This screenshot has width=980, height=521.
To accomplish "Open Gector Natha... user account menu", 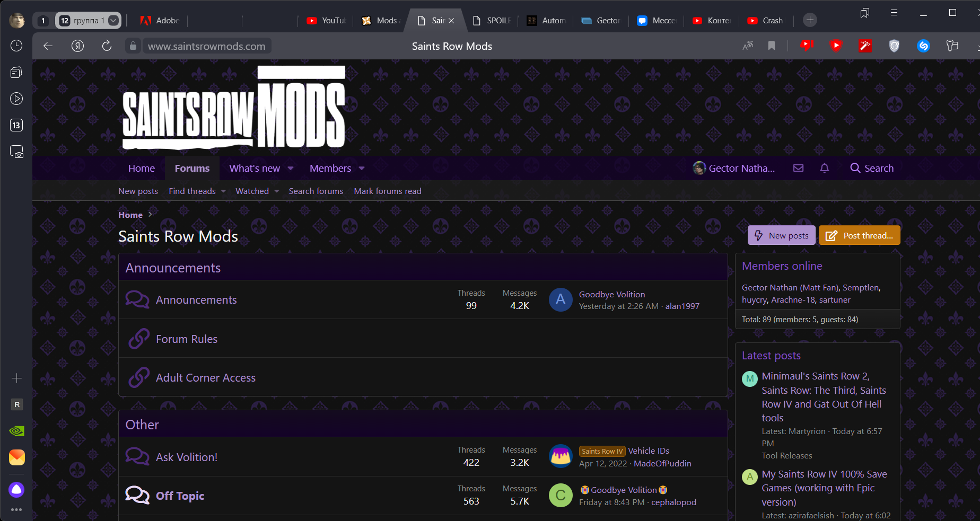I will pyautogui.click(x=734, y=168).
